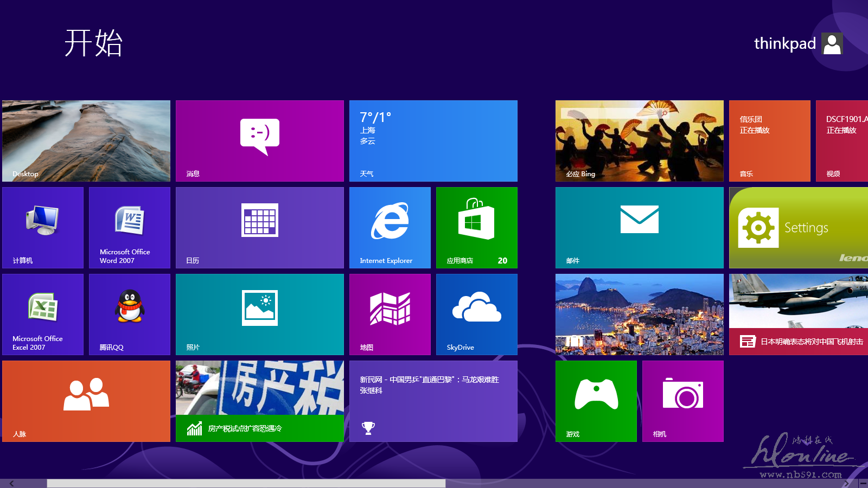Open the Maps tile
Screen dimensions: 868x488
pos(390,314)
